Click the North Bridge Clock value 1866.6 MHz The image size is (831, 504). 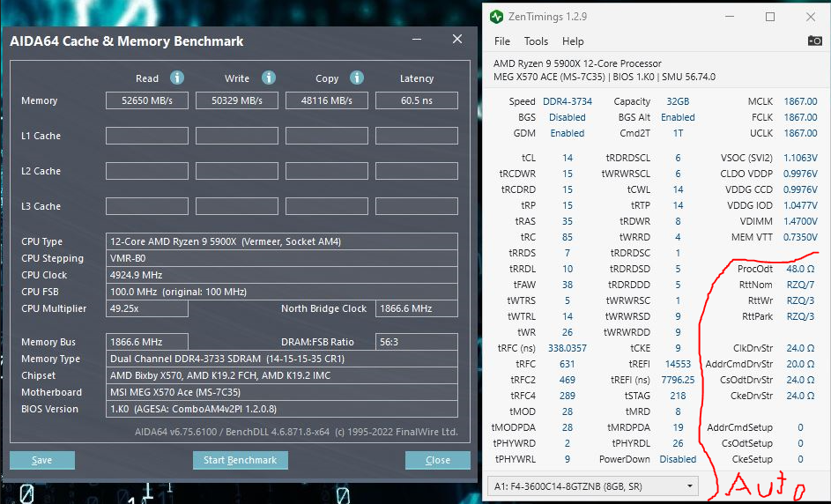pos(417,308)
